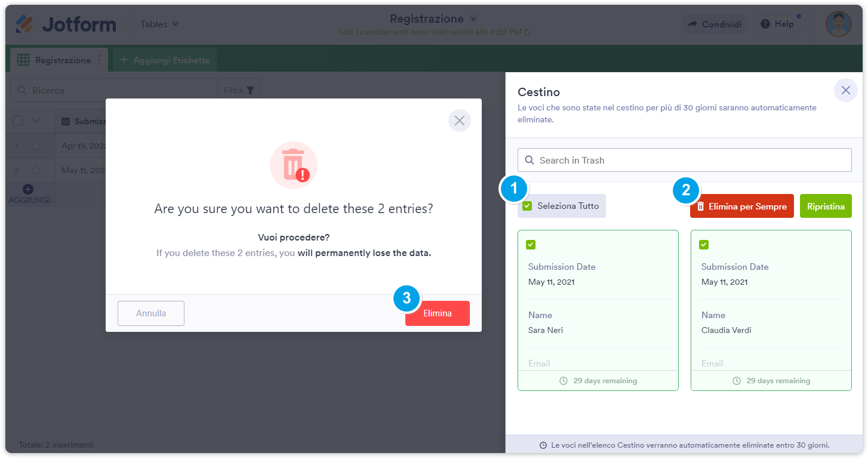
Task: Confirm deletion with Elimina button
Action: pyautogui.click(x=438, y=313)
